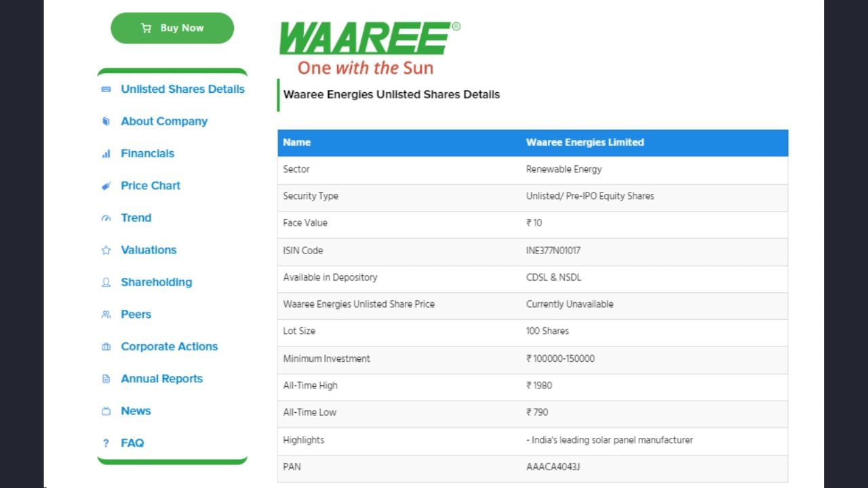
Task: Click the Trend gauge icon
Action: (106, 218)
